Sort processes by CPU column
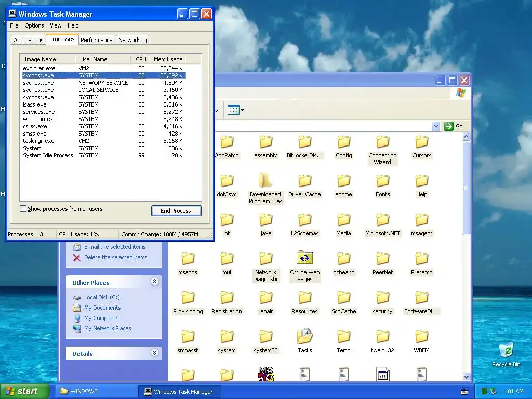532x399 pixels. click(x=140, y=59)
